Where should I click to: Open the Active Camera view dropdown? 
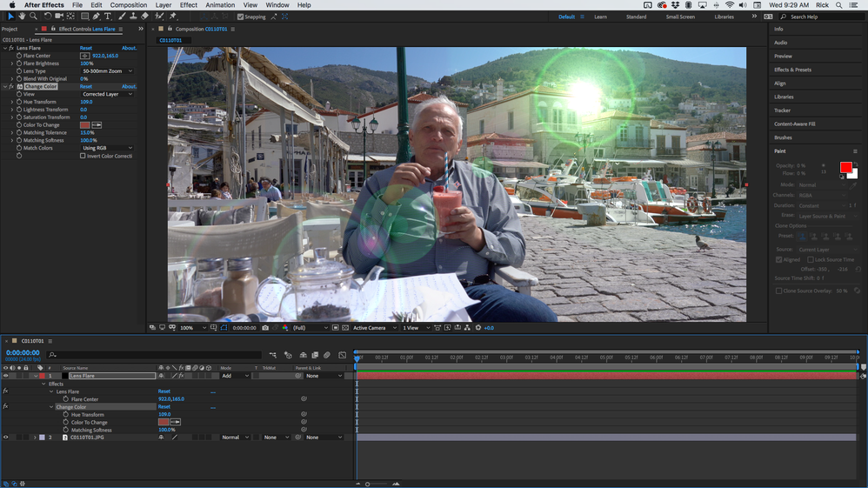(x=374, y=328)
